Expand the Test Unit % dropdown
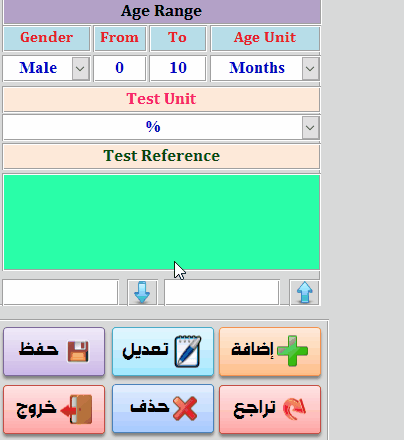404x440 pixels. (310, 127)
